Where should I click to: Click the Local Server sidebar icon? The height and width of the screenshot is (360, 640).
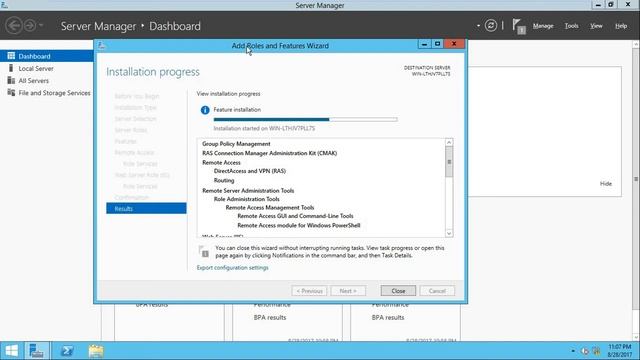pyautogui.click(x=11, y=68)
